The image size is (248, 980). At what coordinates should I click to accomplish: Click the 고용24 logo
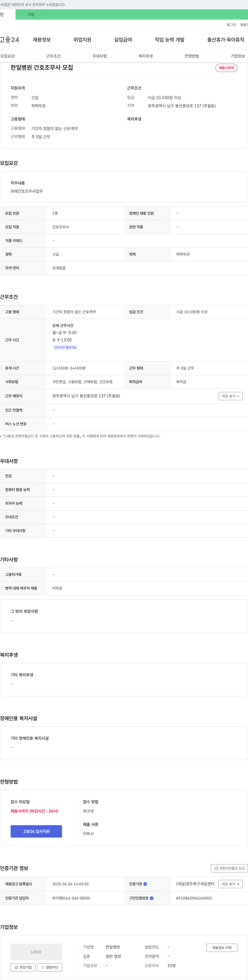tap(10, 39)
